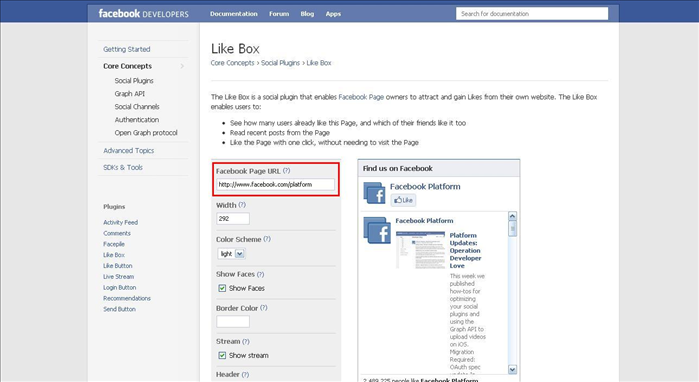Open the Recommendations plugin link
This screenshot has width=699, height=382.
(x=127, y=298)
